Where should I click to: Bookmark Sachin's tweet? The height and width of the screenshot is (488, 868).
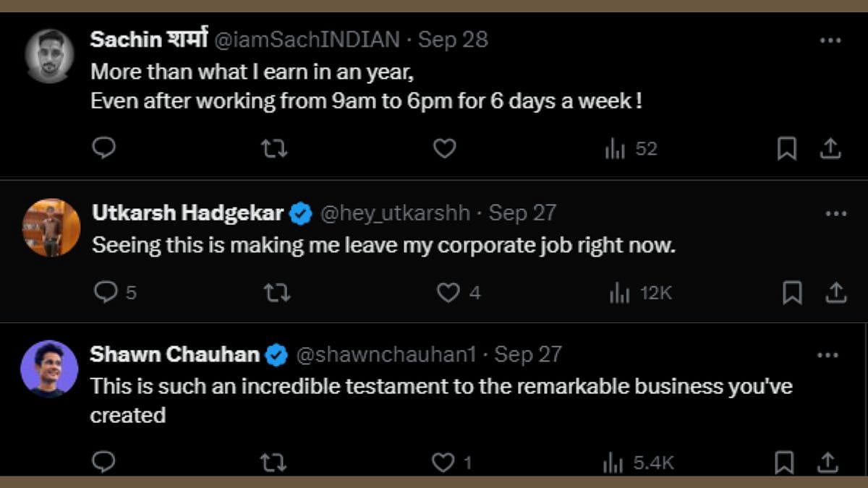tap(786, 149)
